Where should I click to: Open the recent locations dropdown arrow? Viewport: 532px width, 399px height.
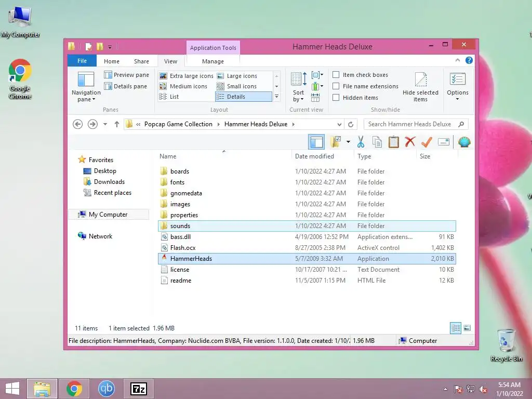105,124
